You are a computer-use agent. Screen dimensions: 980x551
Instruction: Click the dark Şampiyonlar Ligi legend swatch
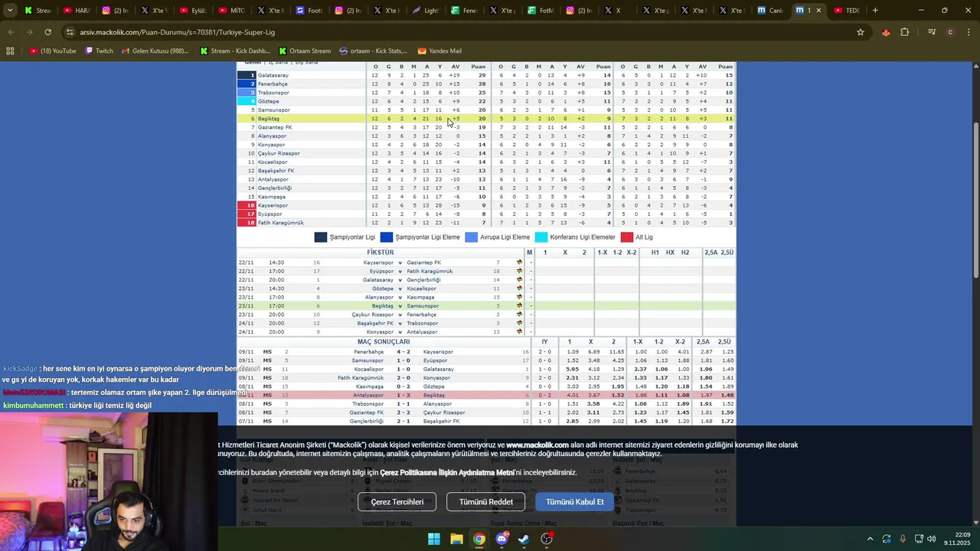[x=321, y=237]
